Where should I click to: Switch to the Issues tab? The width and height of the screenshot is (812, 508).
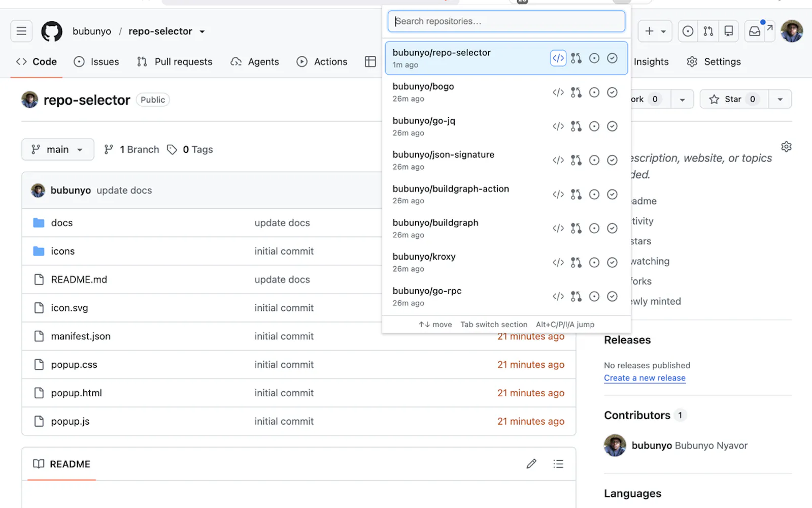96,61
